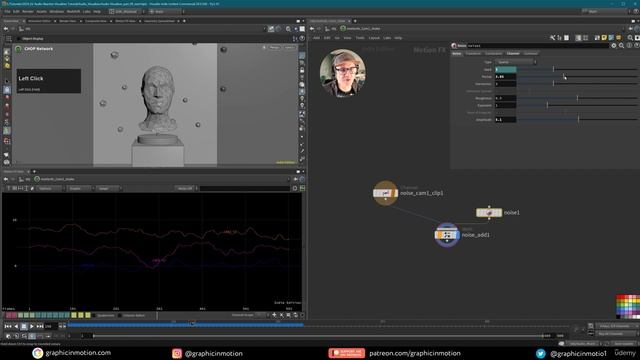The image size is (640, 360).
Task: Expand the Scope dropdown in graph toolbar
Action: (108, 189)
